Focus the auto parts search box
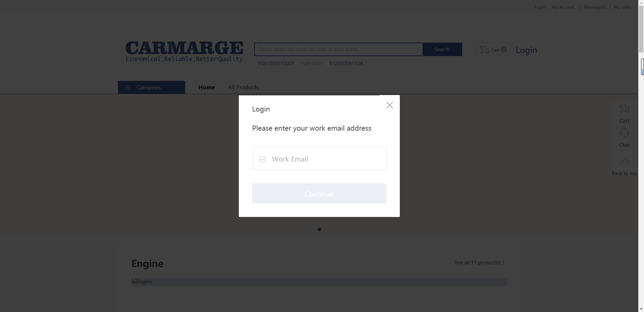The height and width of the screenshot is (312, 644). coord(338,49)
